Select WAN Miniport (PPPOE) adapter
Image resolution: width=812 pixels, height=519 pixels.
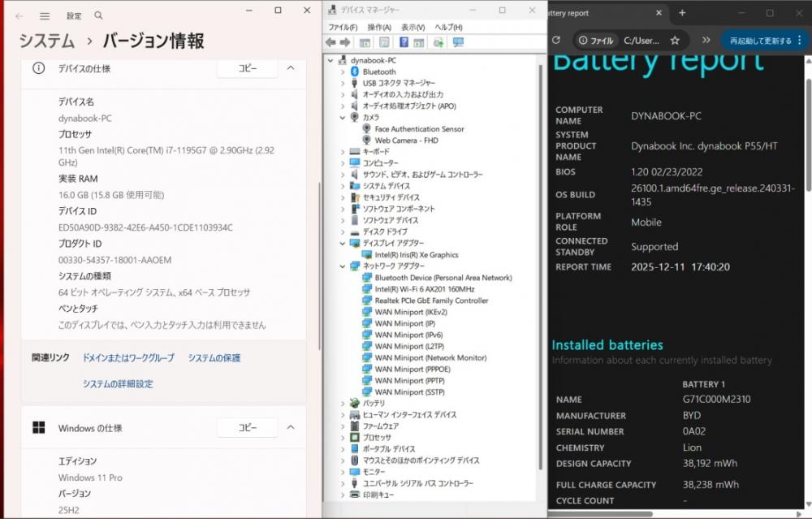412,370
